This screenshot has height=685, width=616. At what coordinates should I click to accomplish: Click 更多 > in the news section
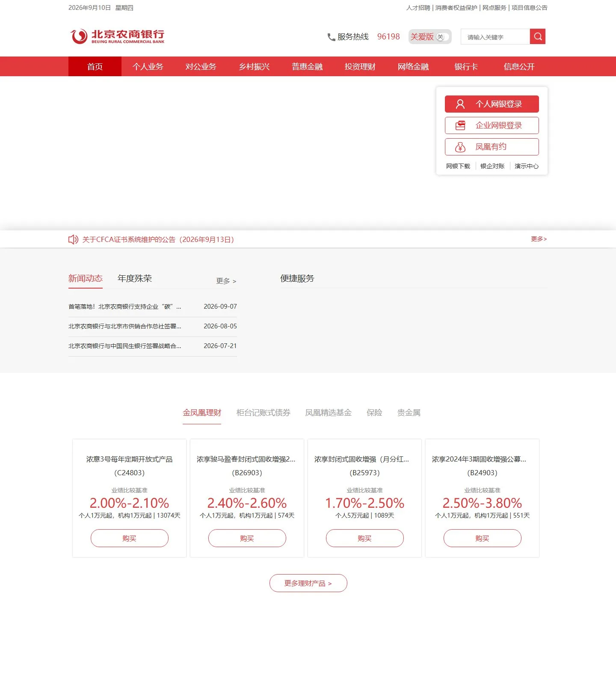point(226,281)
